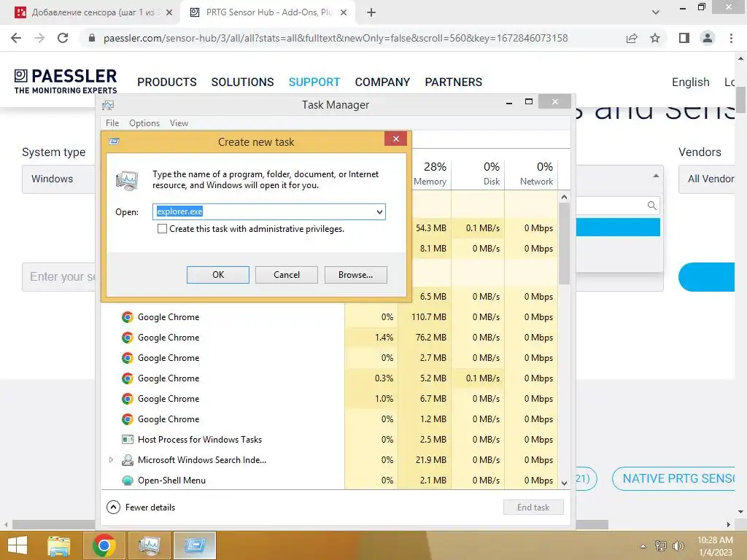Screen dimensions: 747x560
Task: Open File Explorer from the taskbar
Action: [59, 545]
